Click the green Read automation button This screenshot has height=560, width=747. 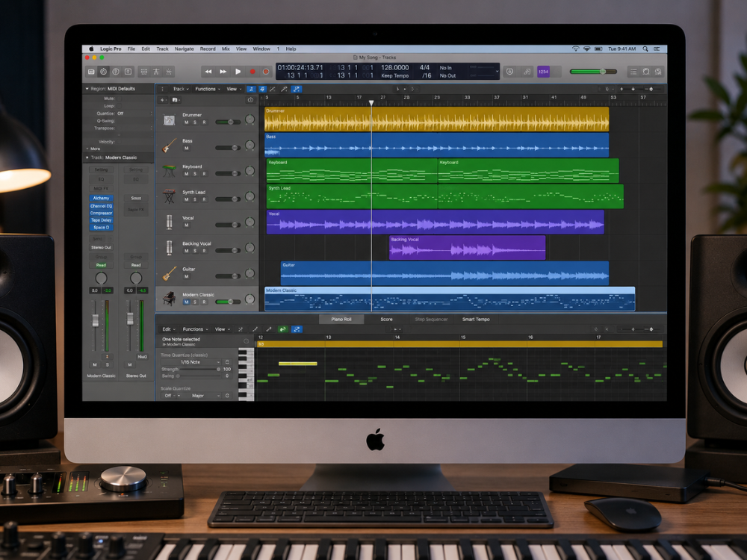[x=101, y=265]
